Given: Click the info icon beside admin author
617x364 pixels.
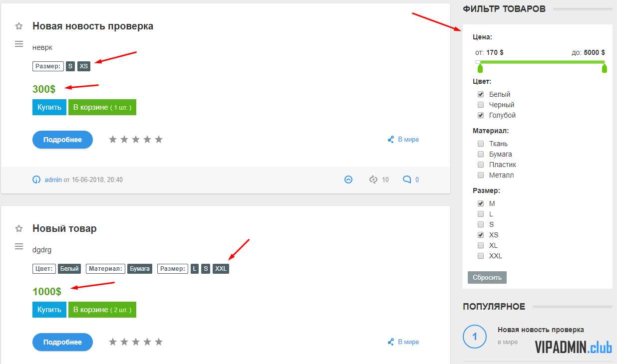Looking at the screenshot, I should (x=36, y=180).
